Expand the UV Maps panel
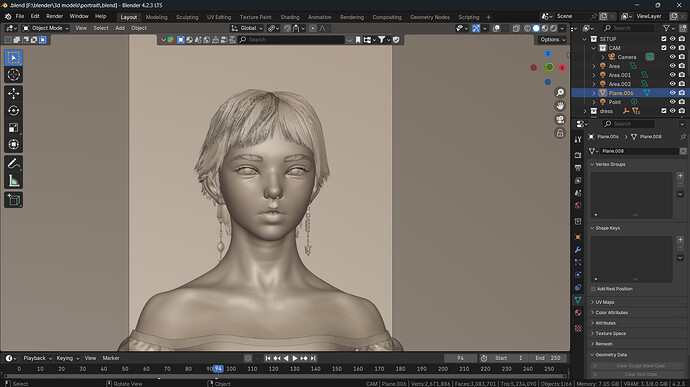The image size is (690, 387). tap(605, 302)
